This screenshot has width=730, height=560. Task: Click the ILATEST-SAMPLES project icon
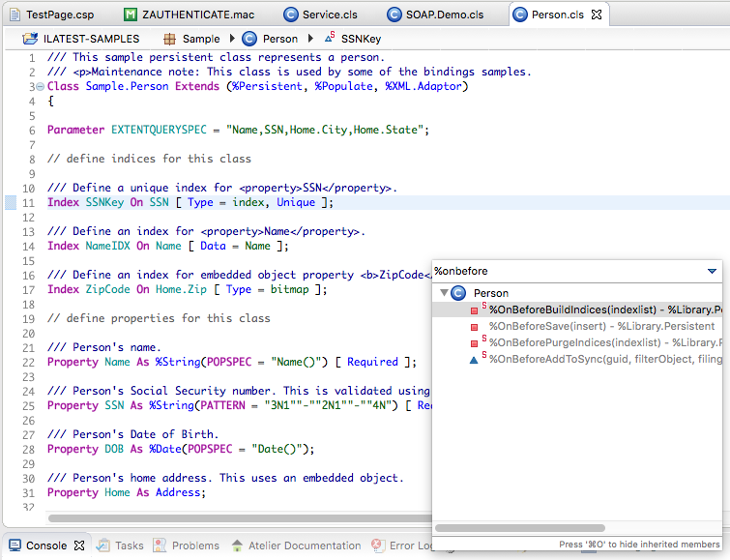(30, 39)
